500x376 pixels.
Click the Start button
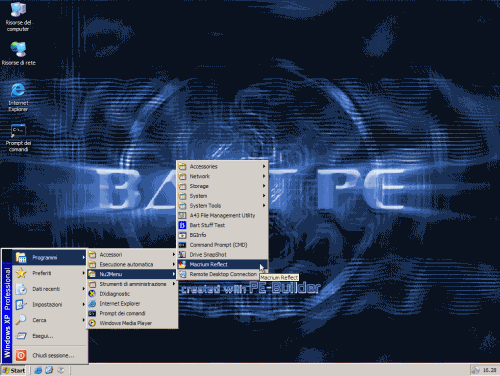(x=14, y=370)
